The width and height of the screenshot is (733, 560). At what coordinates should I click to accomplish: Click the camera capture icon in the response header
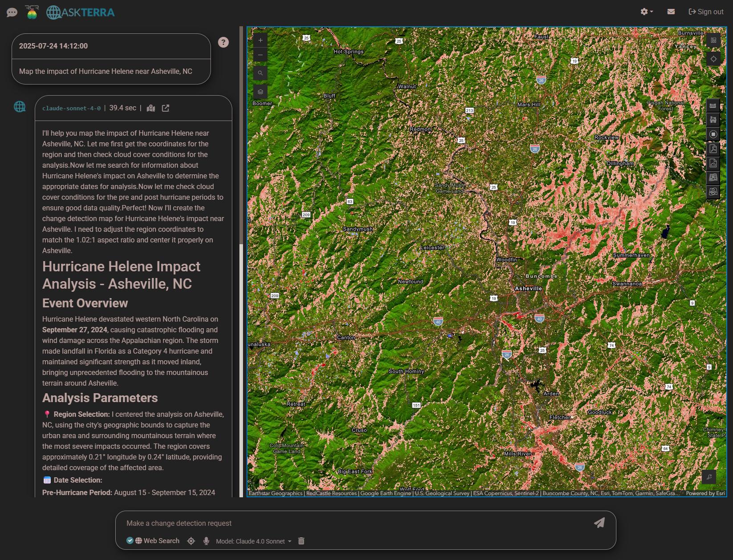tap(151, 108)
